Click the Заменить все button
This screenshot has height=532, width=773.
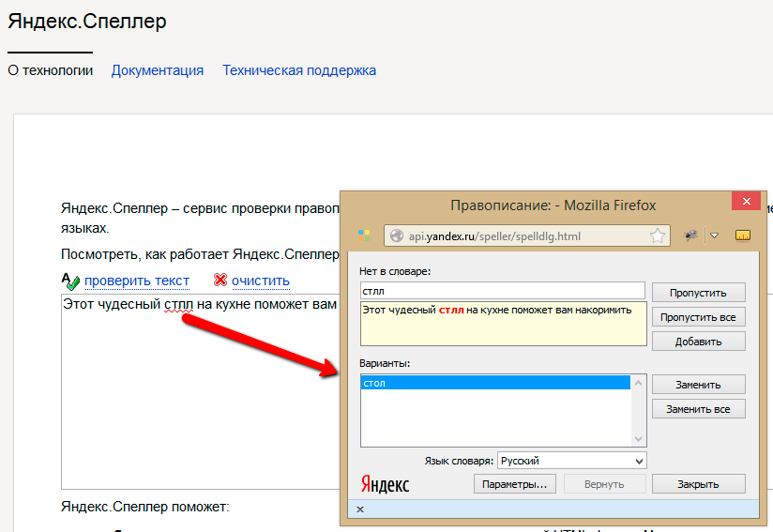coord(699,409)
